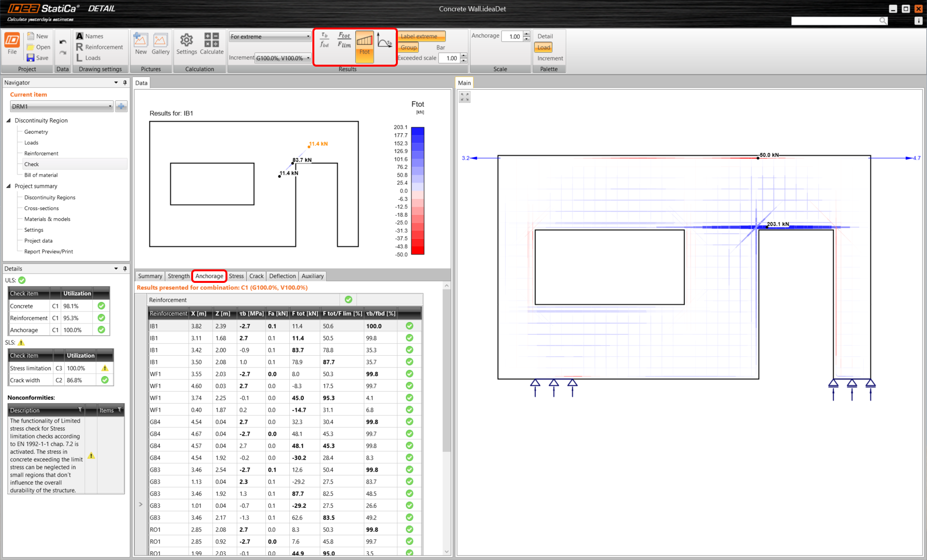This screenshot has height=560, width=927.
Task: Click the fit-to-view icon in Main panel
Action: coord(464,97)
